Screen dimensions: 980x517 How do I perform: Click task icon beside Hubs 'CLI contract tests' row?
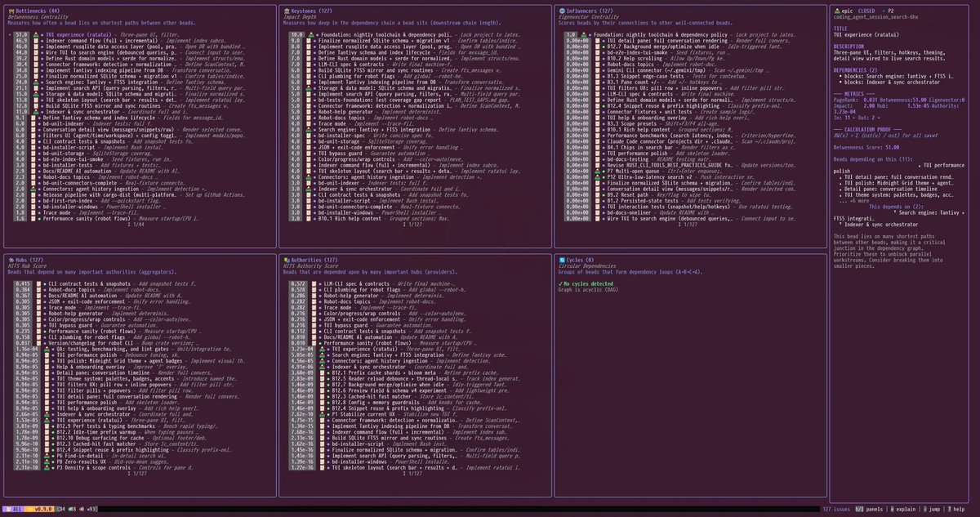(x=39, y=283)
